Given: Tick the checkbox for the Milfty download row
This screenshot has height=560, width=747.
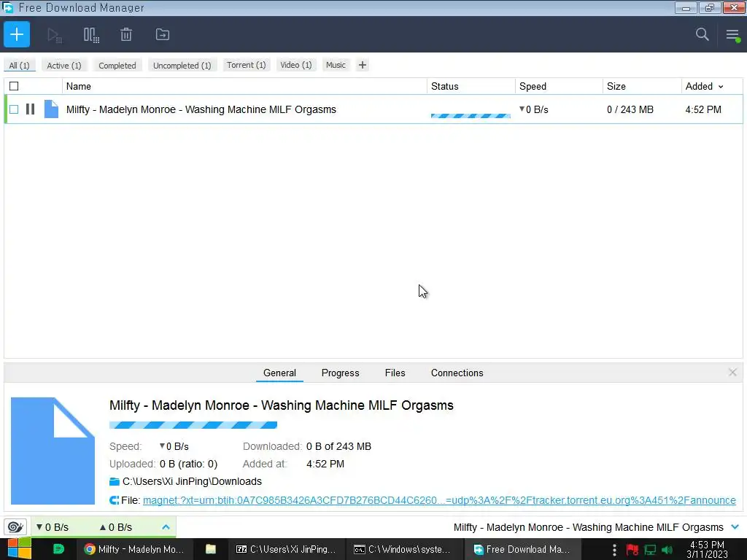Looking at the screenshot, I should click(x=14, y=109).
